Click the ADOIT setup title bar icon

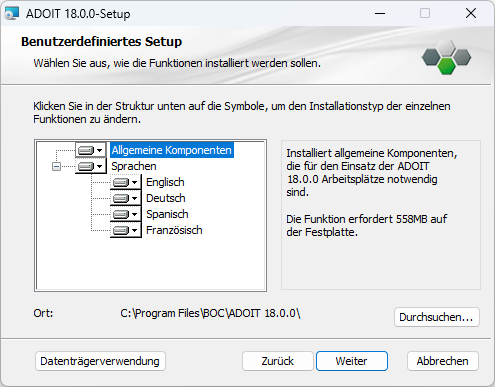coord(12,14)
